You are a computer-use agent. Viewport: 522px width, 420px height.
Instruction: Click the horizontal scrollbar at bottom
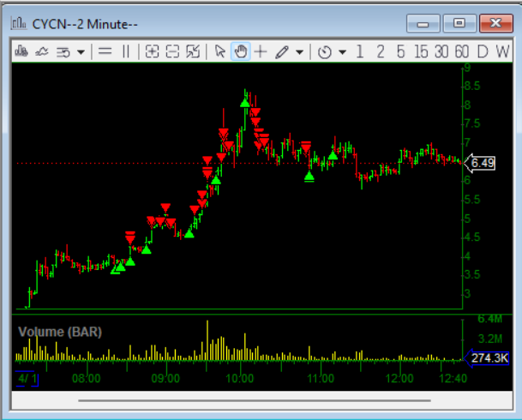pos(255,400)
